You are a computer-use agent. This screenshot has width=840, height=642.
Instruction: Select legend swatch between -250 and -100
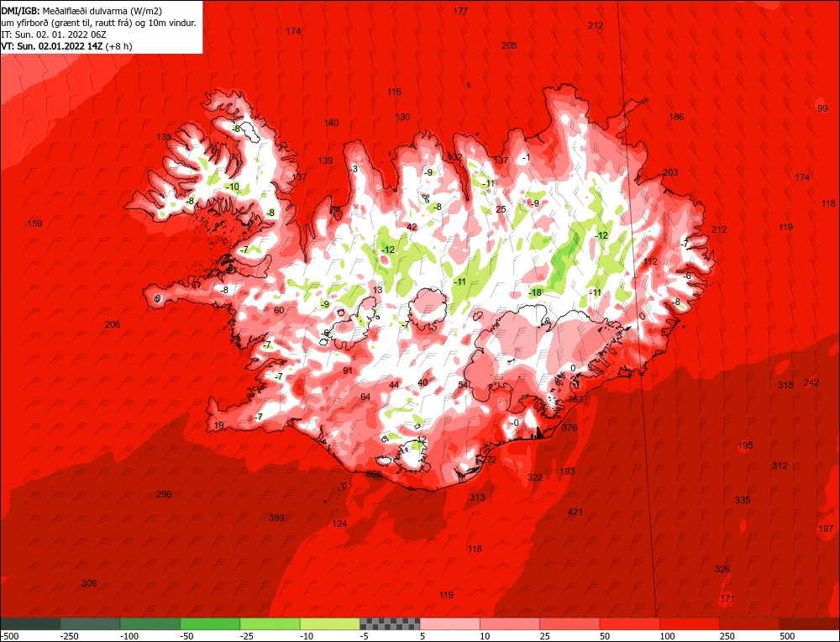(91, 624)
